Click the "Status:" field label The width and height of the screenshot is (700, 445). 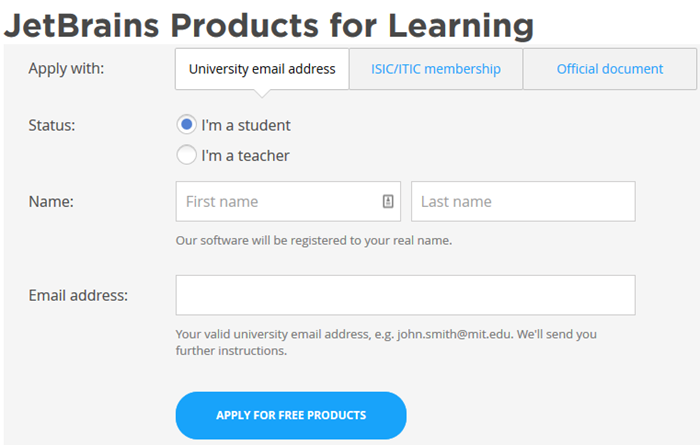[x=52, y=126]
